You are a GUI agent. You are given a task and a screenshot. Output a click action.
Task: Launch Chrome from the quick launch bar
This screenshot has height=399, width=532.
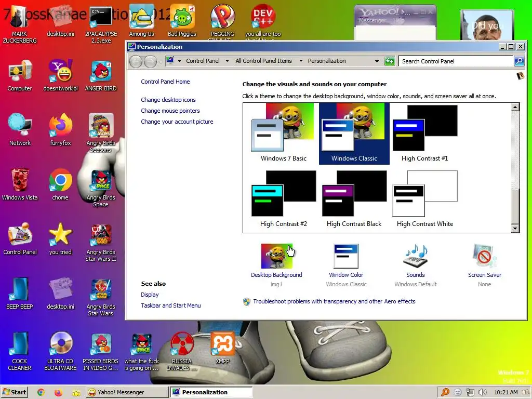click(x=41, y=393)
